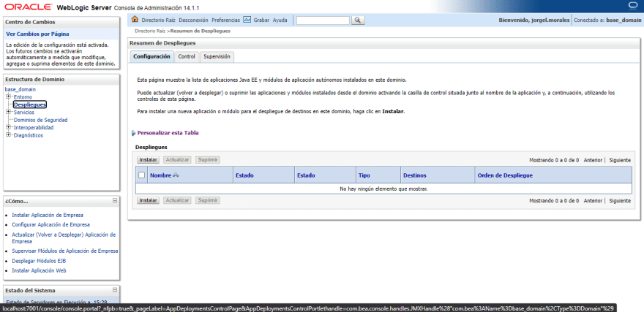Click the search magnifier button
This screenshot has height=312, width=644.
pos(358,20)
